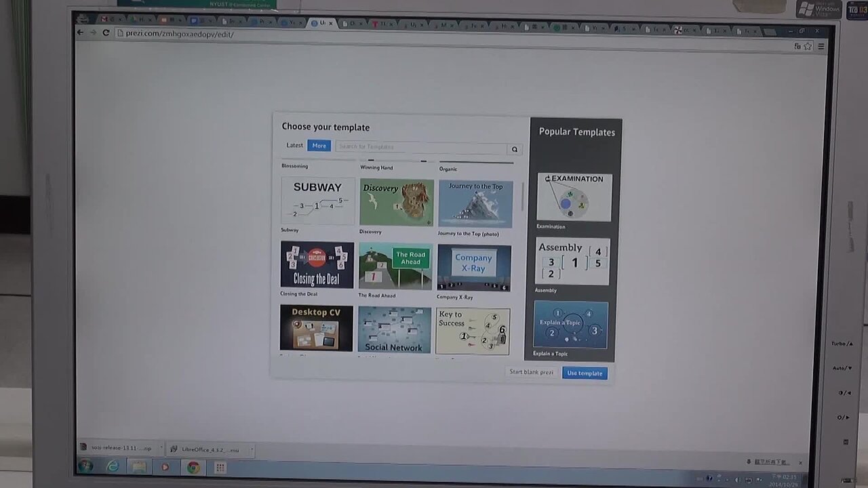Select the More templates tab

point(319,146)
